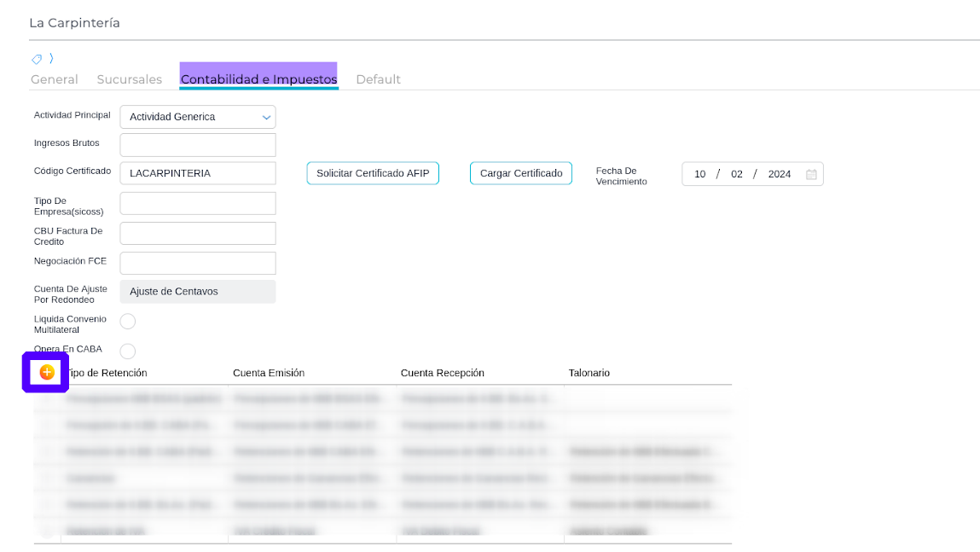Image resolution: width=980 pixels, height=552 pixels.
Task: Go to the Default tab
Action: point(378,79)
